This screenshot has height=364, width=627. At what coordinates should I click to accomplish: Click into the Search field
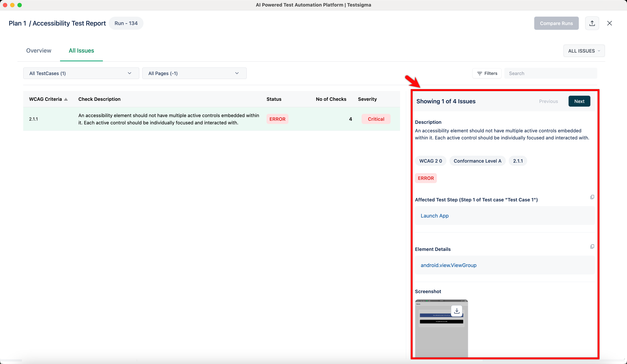[x=550, y=73]
